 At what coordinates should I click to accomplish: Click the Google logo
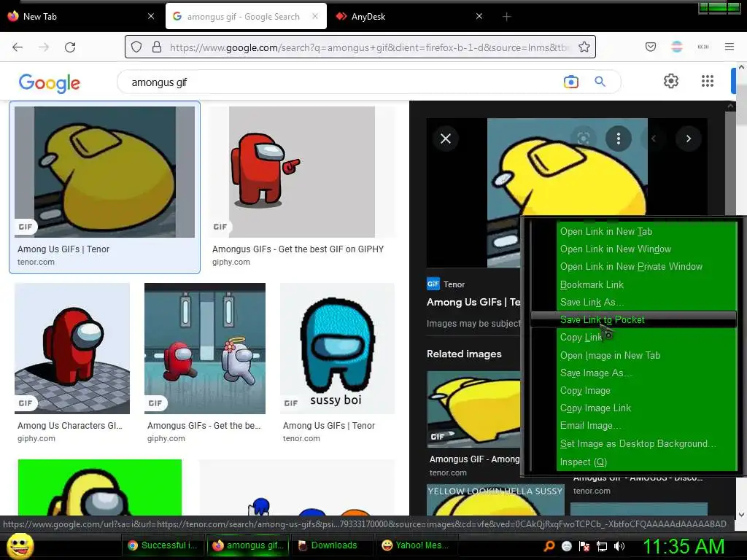coord(50,83)
